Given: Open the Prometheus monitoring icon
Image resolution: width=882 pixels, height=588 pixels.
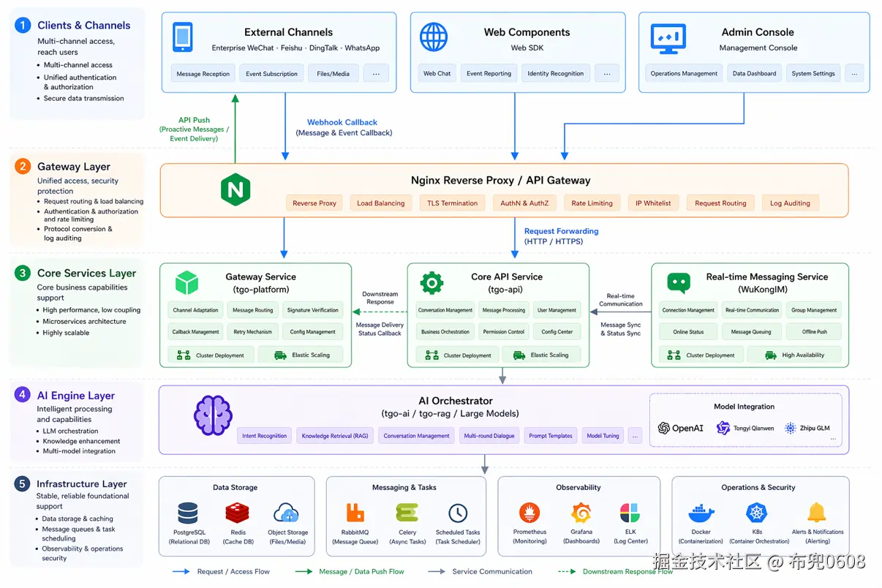Looking at the screenshot, I should [x=529, y=513].
